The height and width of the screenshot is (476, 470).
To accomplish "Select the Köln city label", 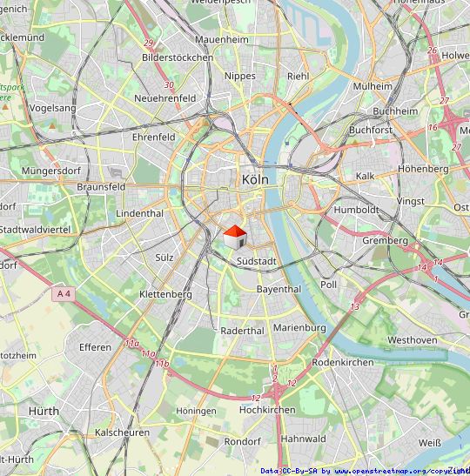I will click(255, 180).
